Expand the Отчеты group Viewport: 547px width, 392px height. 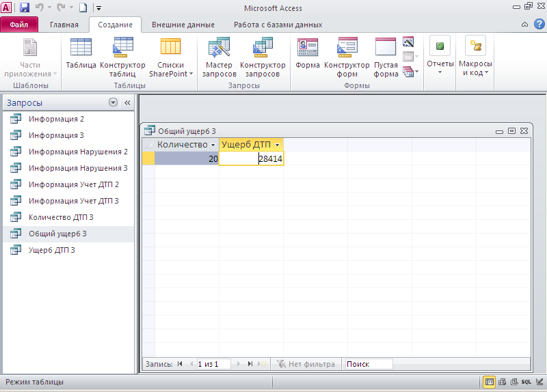440,56
